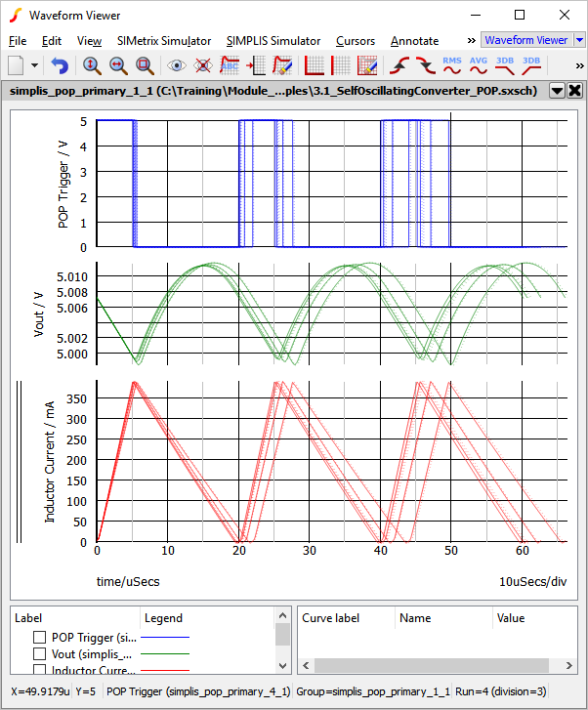Click the fall time measurement icon

425,65
